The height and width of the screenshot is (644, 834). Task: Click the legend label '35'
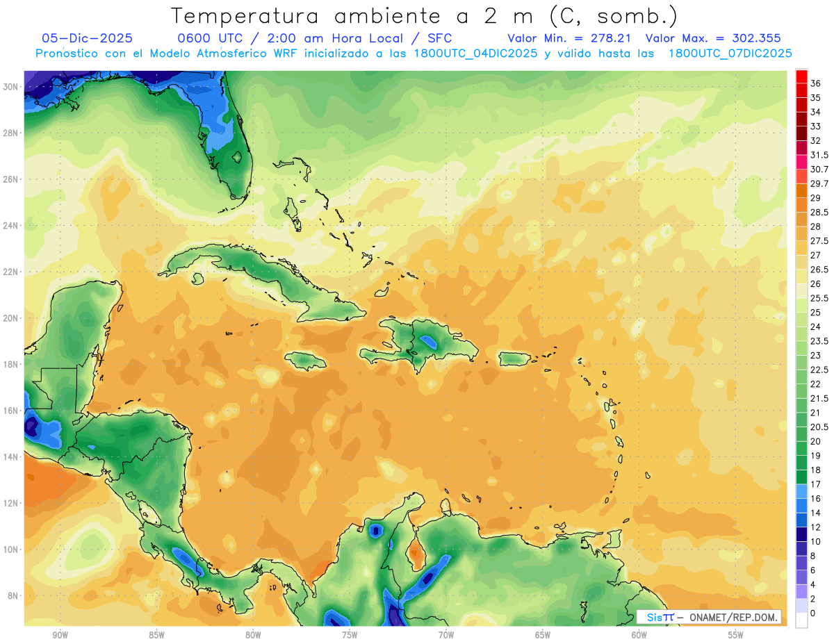(815, 98)
